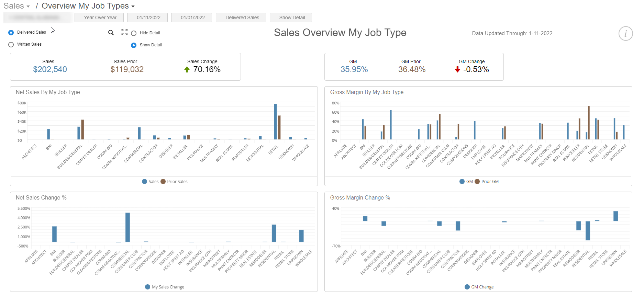This screenshot has height=296, width=644.
Task: Open the Sales breadcrumb dropdown
Action: click(17, 6)
